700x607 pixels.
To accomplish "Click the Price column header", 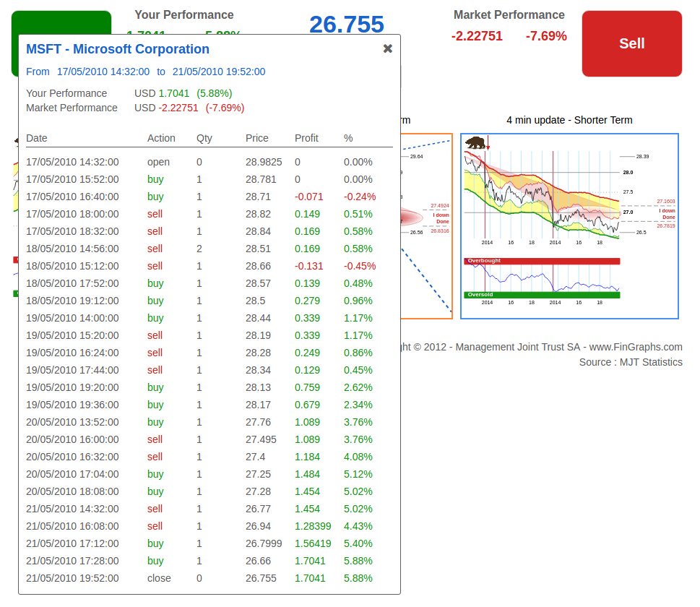I will click(x=256, y=138).
